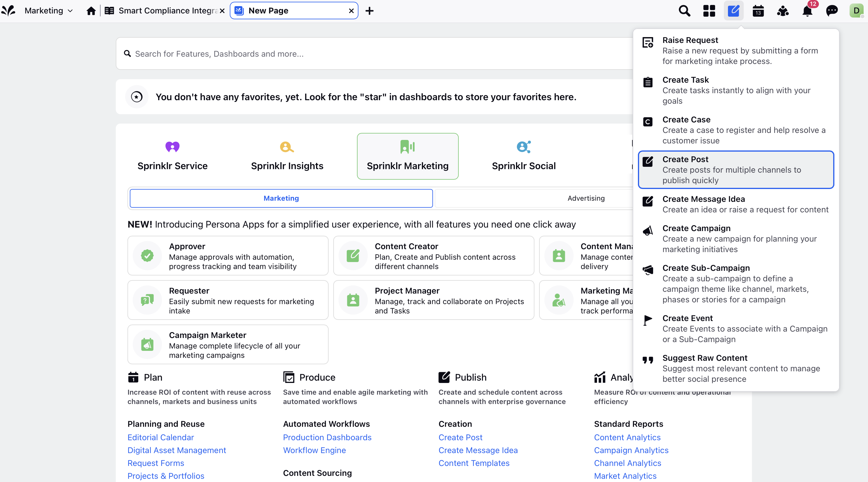This screenshot has height=482, width=868.
Task: Open the Approver persona app card
Action: (x=228, y=256)
